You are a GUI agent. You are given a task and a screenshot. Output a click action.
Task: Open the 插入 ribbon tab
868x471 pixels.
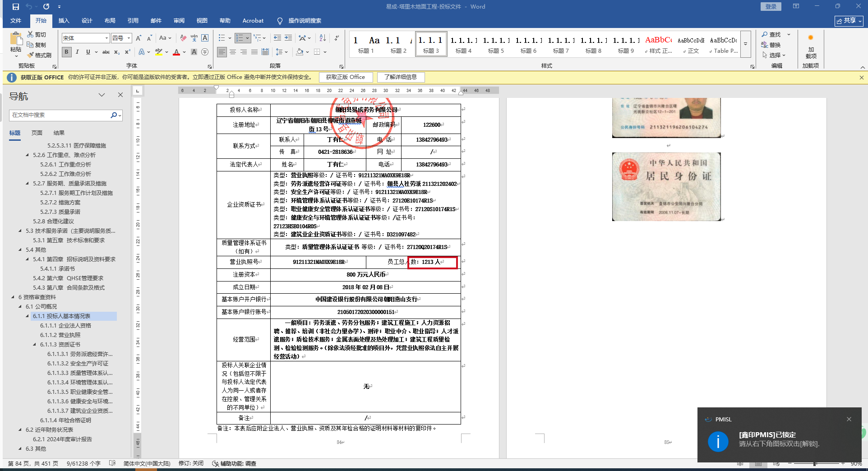coord(64,21)
